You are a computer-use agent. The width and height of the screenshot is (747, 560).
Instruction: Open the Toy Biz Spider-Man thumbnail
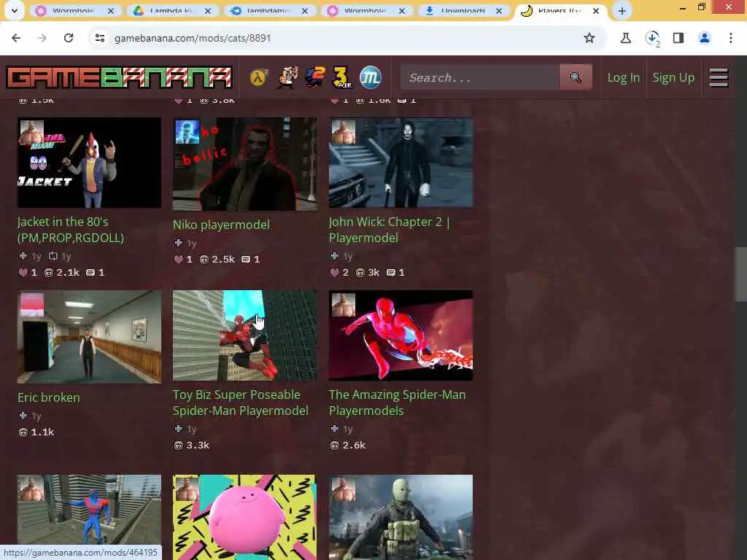[x=244, y=335]
